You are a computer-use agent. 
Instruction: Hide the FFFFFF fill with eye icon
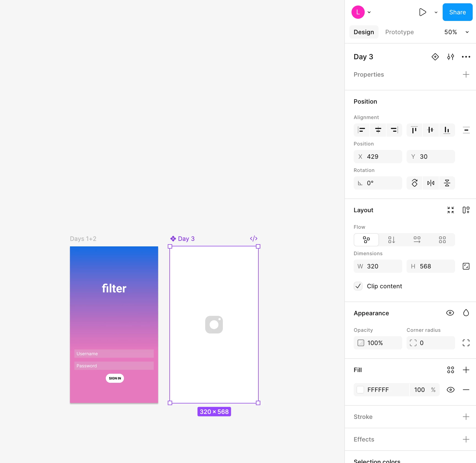(451, 390)
